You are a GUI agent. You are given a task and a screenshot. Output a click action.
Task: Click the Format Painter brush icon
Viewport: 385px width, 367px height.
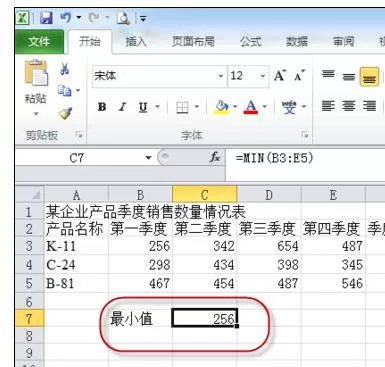click(x=65, y=113)
